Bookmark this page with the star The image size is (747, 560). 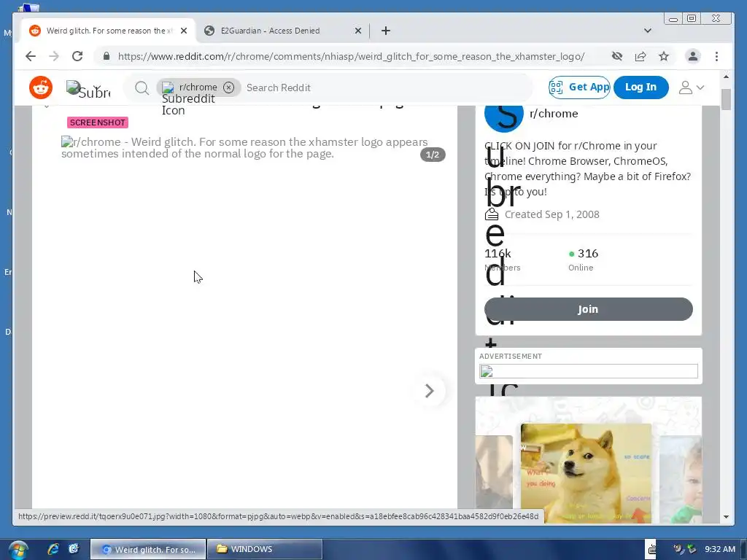(x=664, y=56)
